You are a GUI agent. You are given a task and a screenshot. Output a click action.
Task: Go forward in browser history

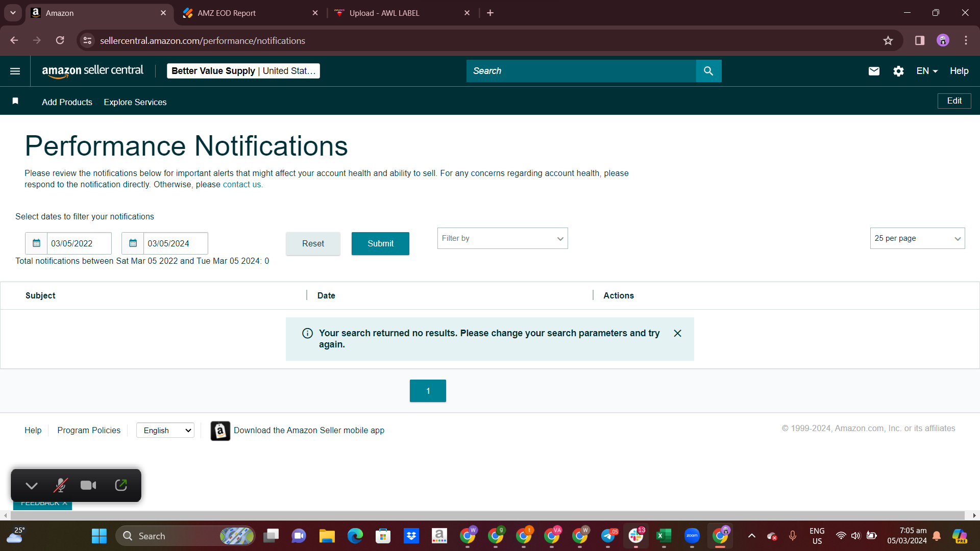coord(37,40)
